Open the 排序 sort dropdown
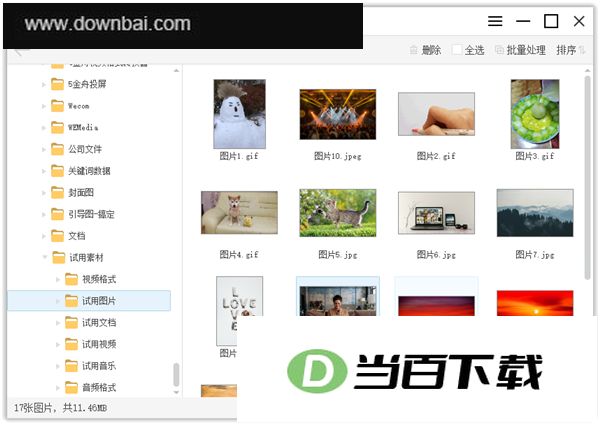This screenshot has width=600, height=425. click(571, 50)
